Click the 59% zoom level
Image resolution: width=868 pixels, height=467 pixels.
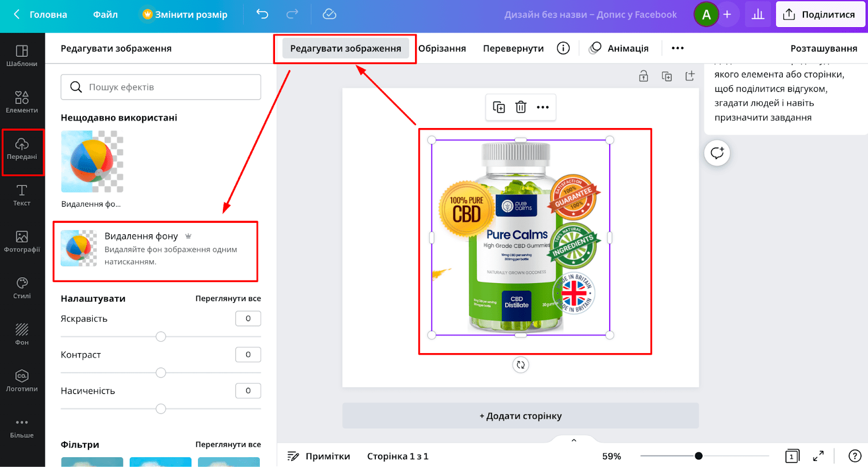(611, 456)
